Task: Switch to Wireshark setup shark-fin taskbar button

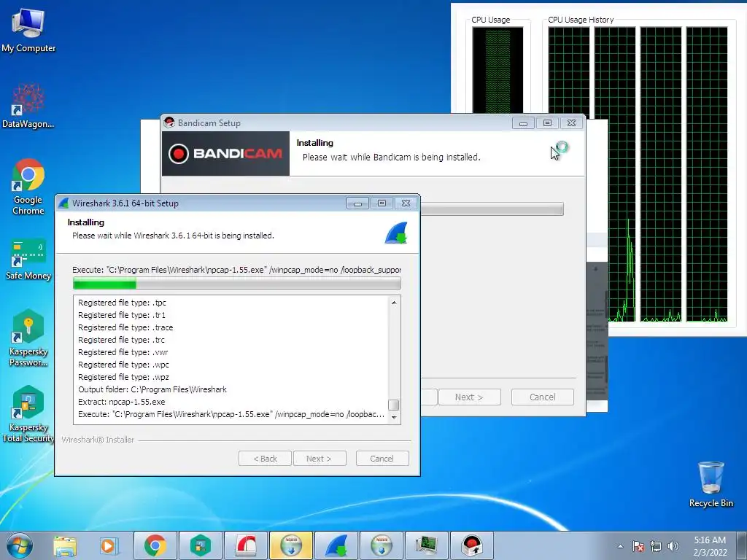Action: pyautogui.click(x=336, y=545)
